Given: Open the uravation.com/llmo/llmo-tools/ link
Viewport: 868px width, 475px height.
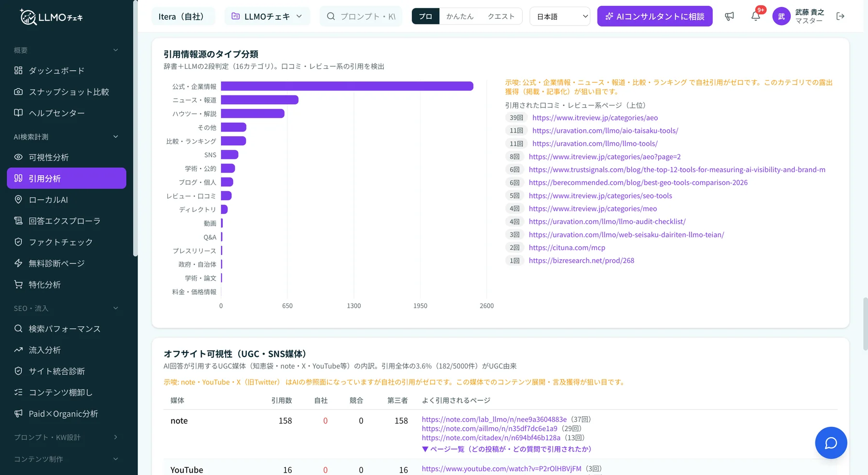Looking at the screenshot, I should 595,144.
